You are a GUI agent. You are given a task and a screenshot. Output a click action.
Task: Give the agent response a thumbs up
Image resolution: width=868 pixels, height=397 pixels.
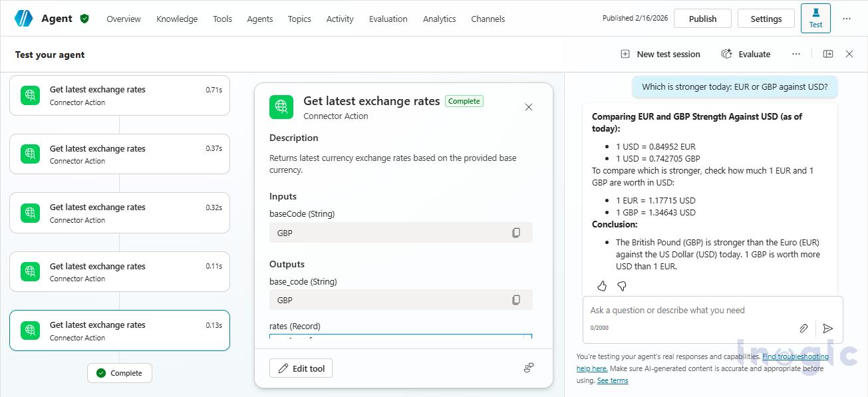(x=602, y=285)
